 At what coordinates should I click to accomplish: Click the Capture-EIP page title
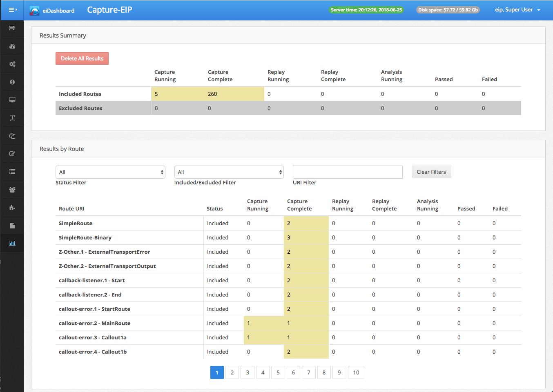pos(109,10)
